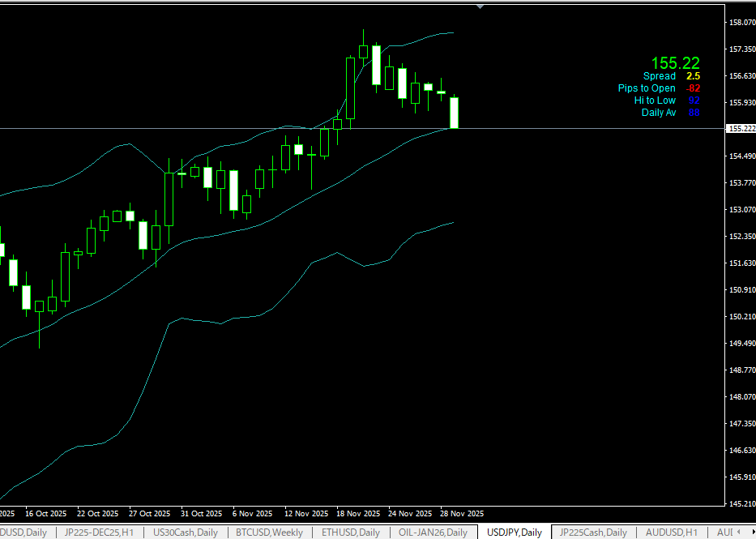Click the large green 155.22 price text
The height and width of the screenshot is (539, 756).
tap(675, 63)
